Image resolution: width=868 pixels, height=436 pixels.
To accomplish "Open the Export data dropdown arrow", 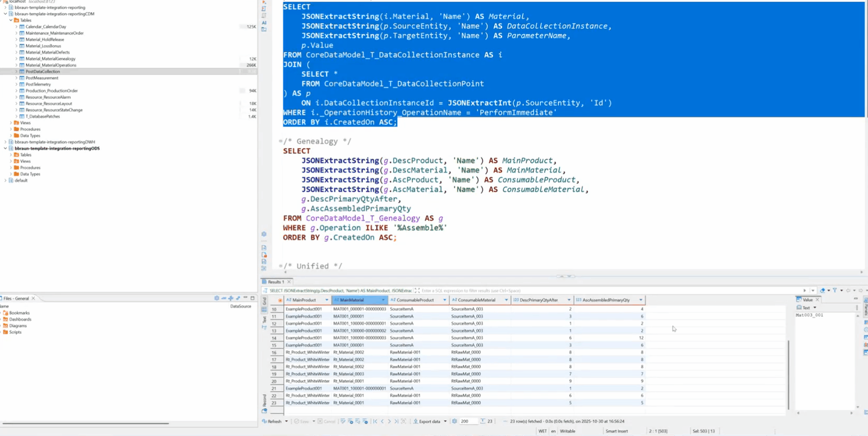I will pyautogui.click(x=445, y=421).
